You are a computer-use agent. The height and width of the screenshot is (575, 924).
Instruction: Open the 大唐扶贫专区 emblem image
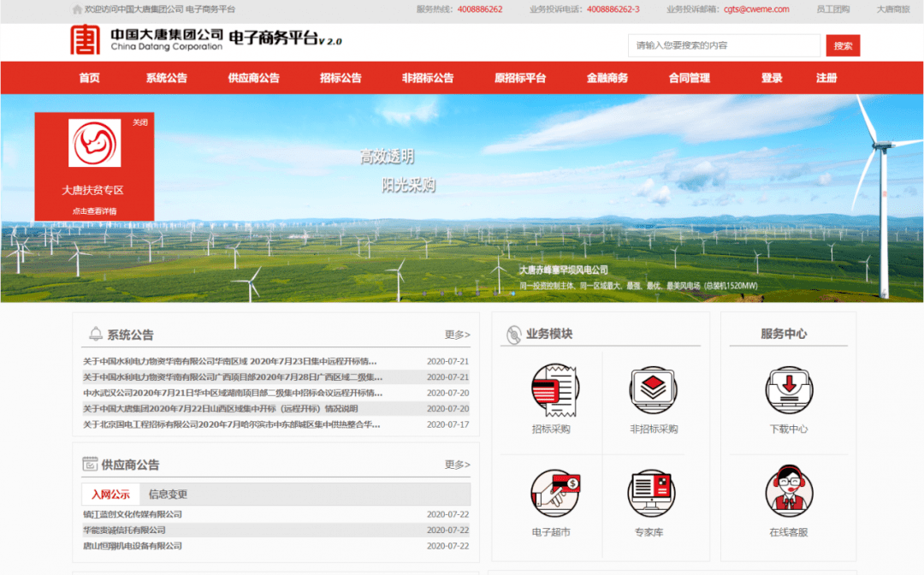tap(94, 143)
